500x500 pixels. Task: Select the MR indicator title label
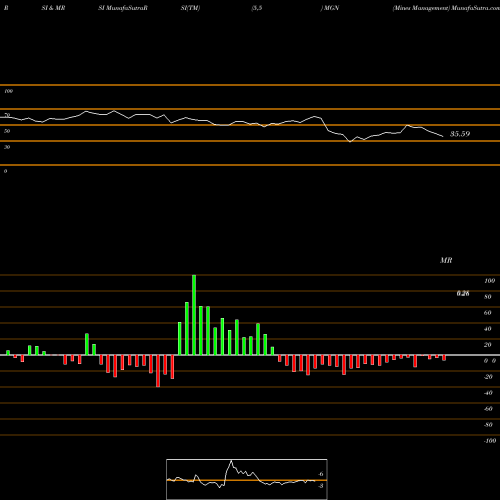click(446, 260)
